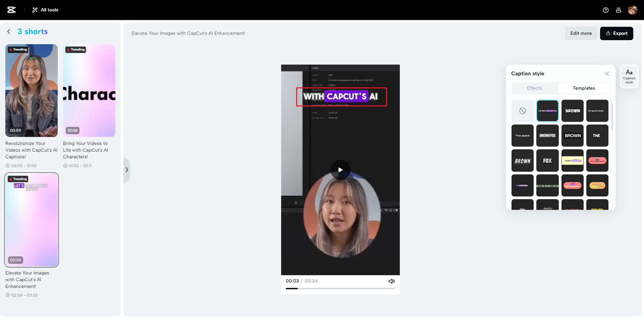Open the help question mark icon

606,10
